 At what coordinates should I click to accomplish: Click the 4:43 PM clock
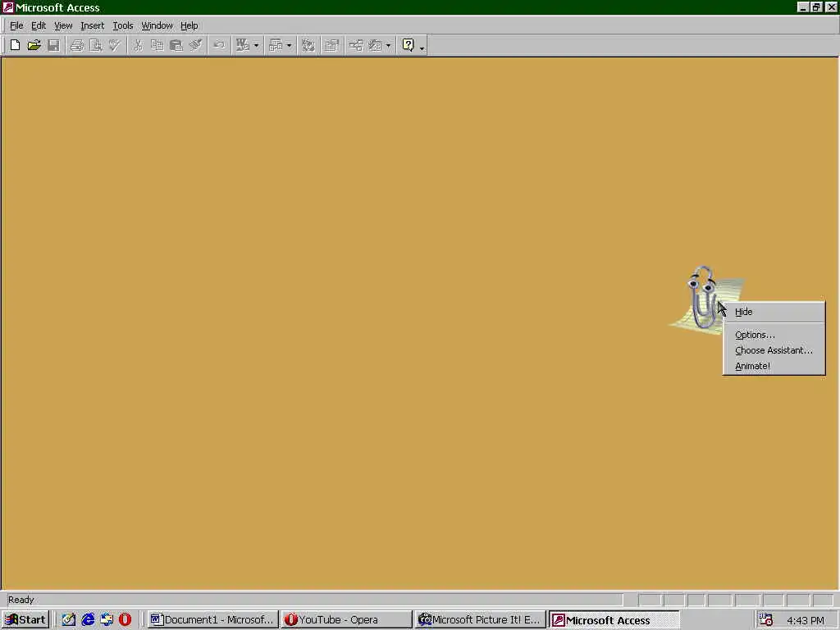coord(806,620)
